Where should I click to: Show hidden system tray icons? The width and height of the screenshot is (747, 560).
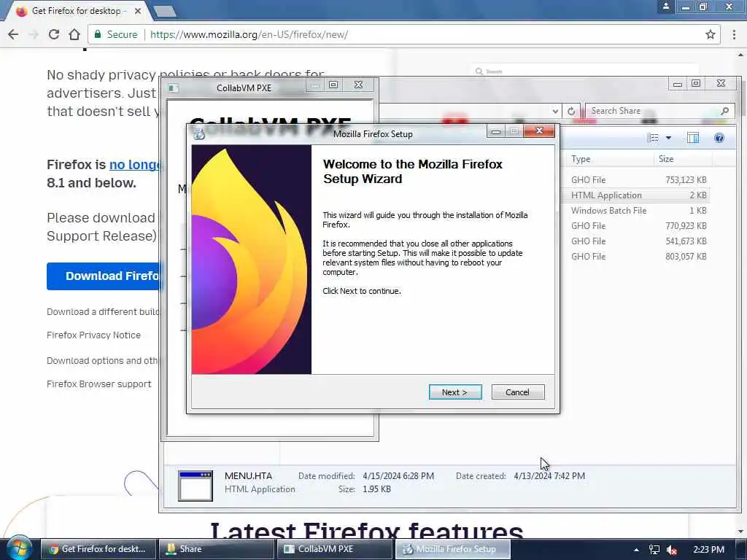pos(636,550)
